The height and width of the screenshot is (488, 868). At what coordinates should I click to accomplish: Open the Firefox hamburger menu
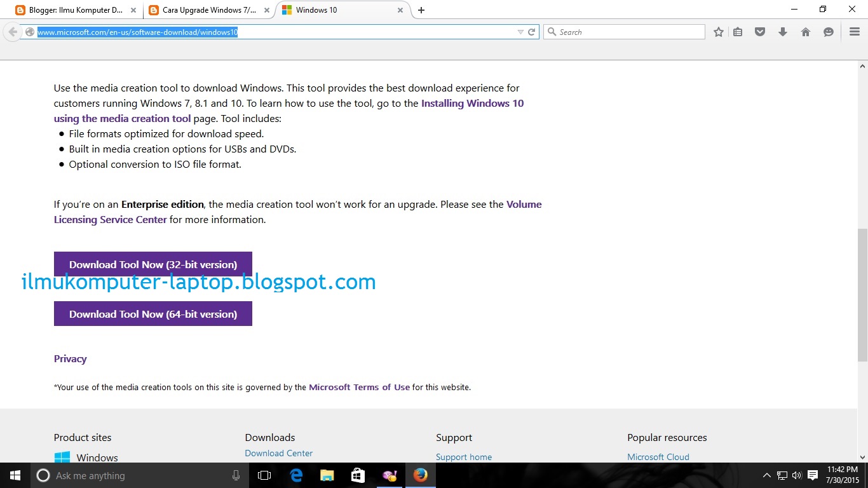855,32
